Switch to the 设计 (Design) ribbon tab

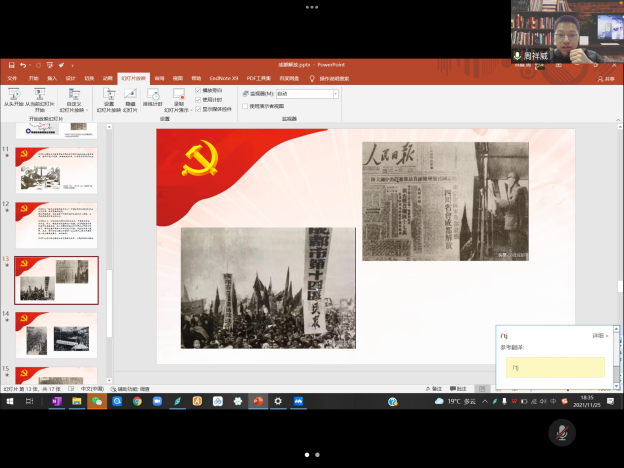70,78
